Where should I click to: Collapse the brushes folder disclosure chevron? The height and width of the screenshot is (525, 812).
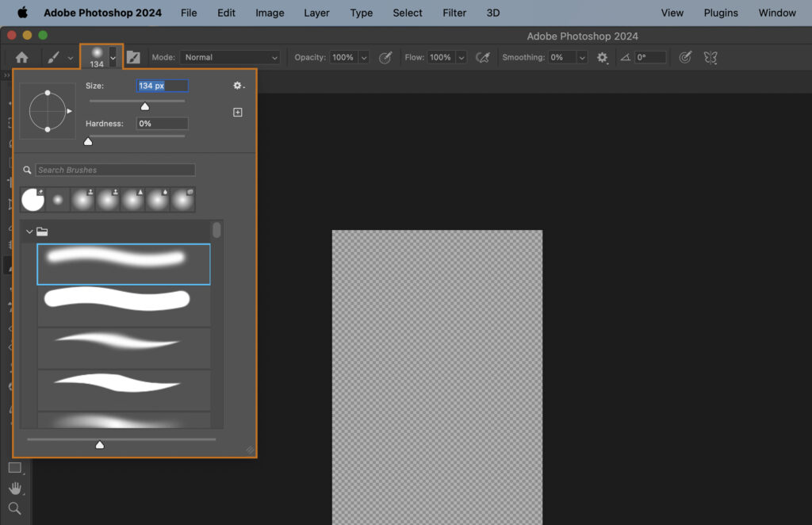click(x=30, y=231)
